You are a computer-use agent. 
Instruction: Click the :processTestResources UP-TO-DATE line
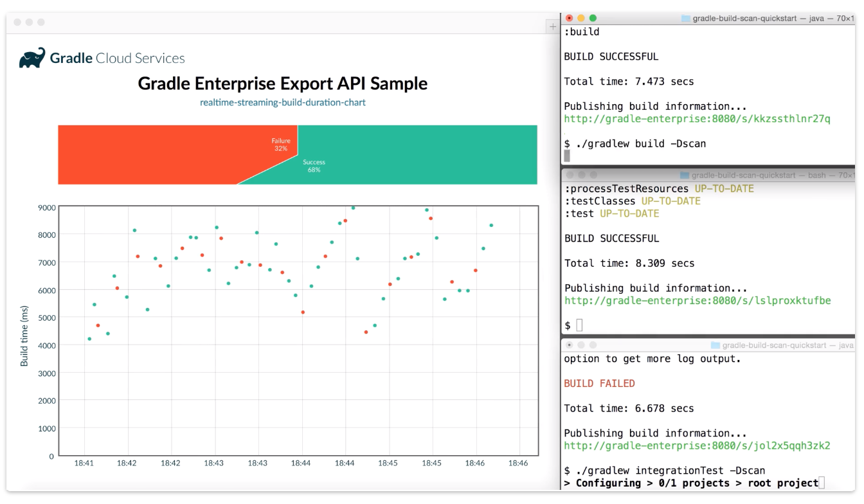(659, 189)
